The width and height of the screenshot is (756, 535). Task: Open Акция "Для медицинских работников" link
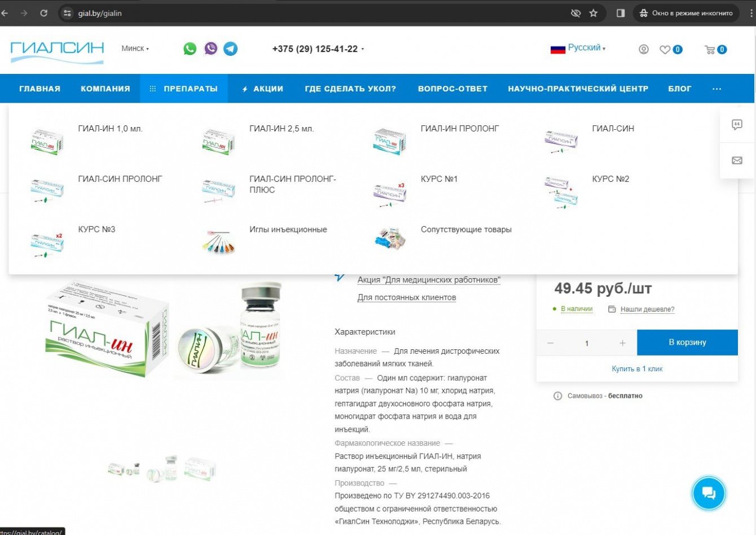click(429, 280)
